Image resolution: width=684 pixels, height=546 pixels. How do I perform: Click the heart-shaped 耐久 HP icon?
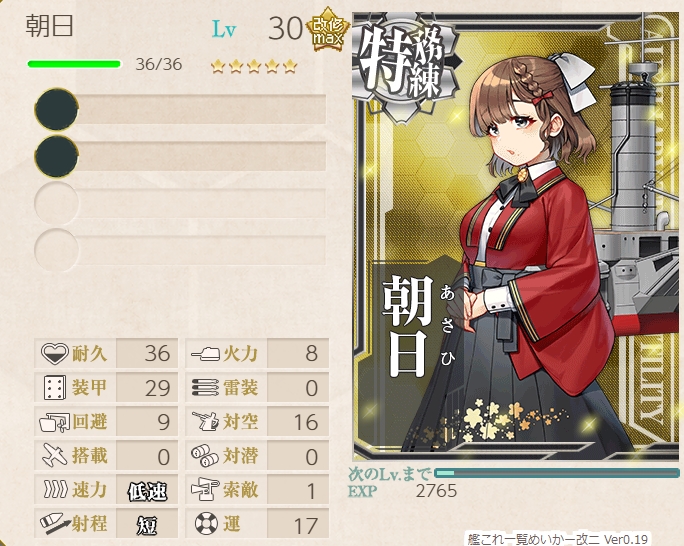click(55, 353)
